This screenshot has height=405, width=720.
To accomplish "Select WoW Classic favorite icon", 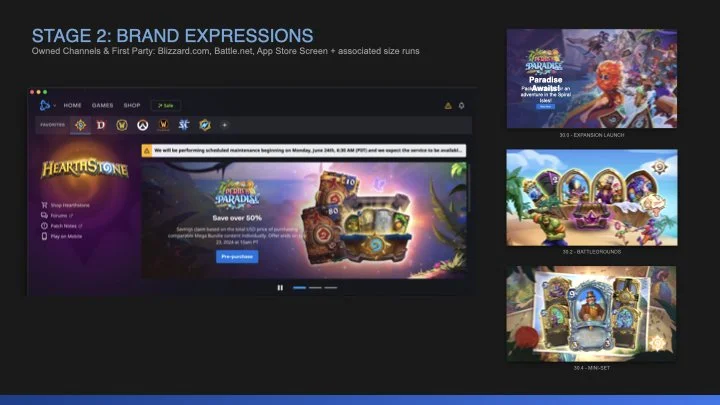I will pos(163,125).
